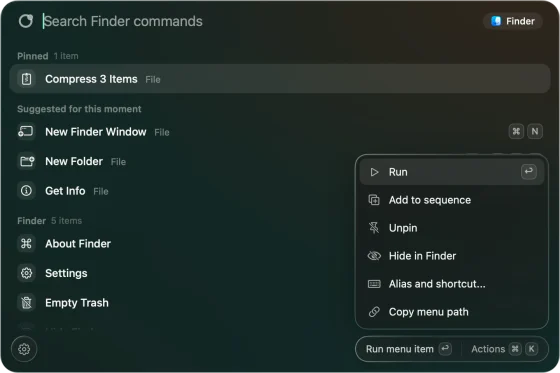Open preferences via bottom-left gear button

(24, 349)
